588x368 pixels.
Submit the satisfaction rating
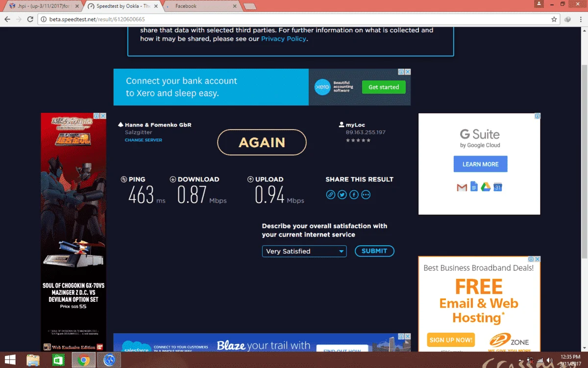374,251
